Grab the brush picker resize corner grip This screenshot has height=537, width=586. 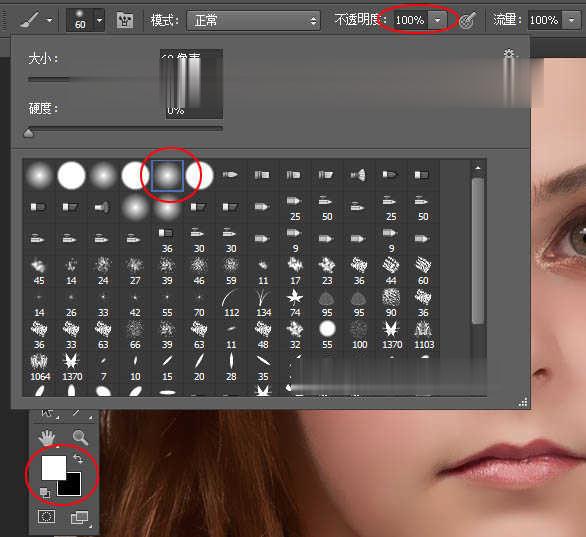coord(522,402)
